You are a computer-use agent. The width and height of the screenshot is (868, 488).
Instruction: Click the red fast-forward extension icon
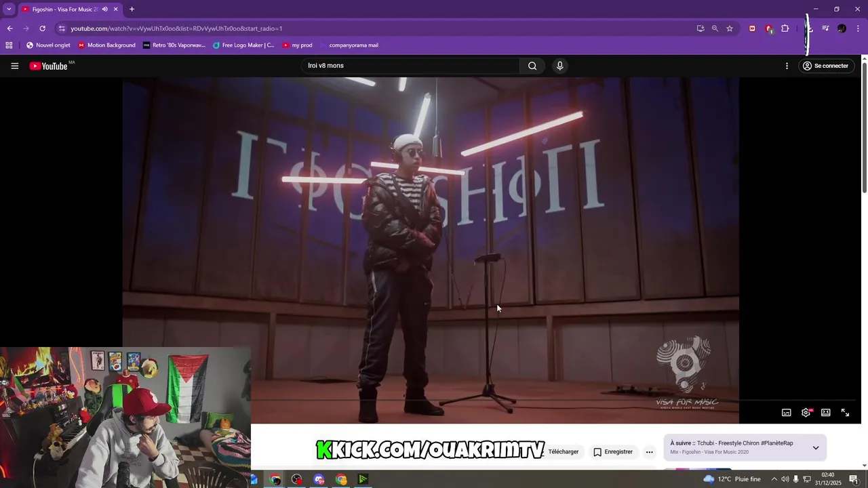coord(752,28)
